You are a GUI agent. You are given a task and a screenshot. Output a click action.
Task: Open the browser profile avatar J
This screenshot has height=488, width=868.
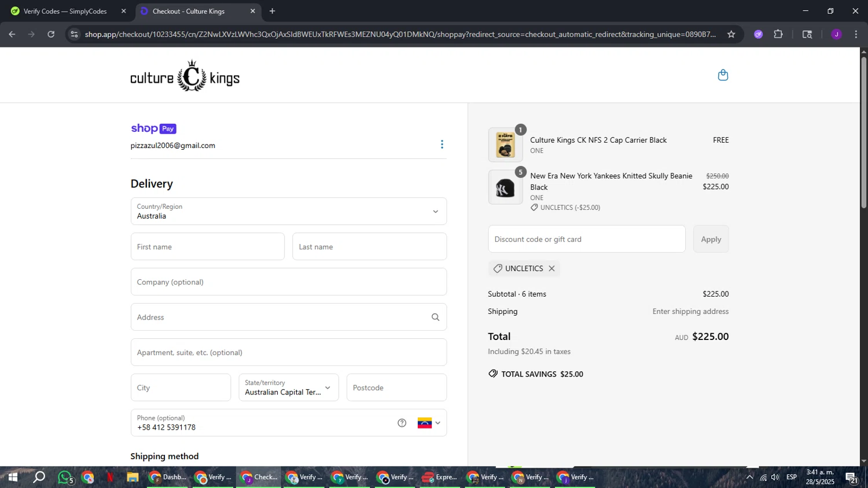pyautogui.click(x=836, y=34)
